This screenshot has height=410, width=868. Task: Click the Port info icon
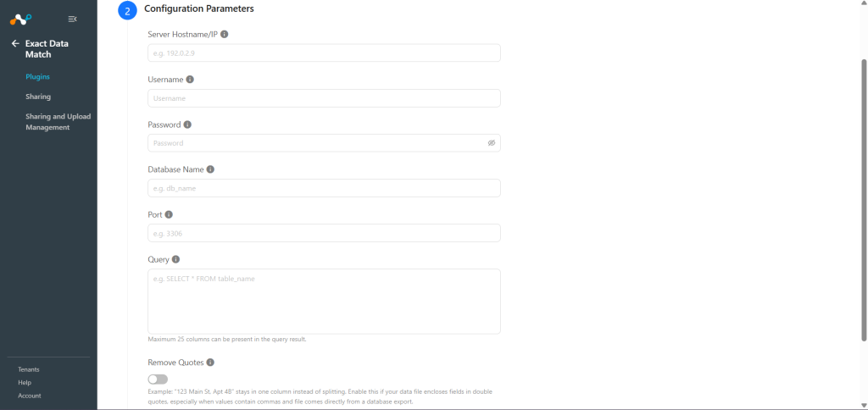pos(169,214)
